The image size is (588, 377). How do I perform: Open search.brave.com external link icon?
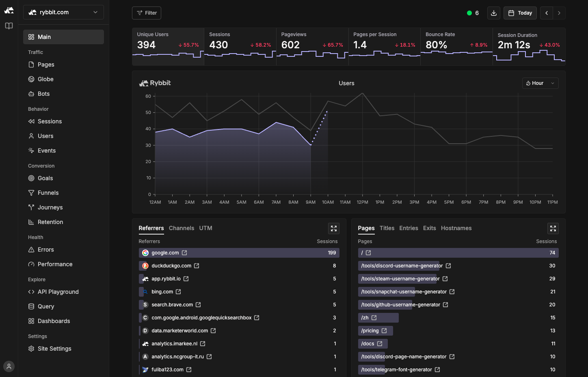[198, 305]
